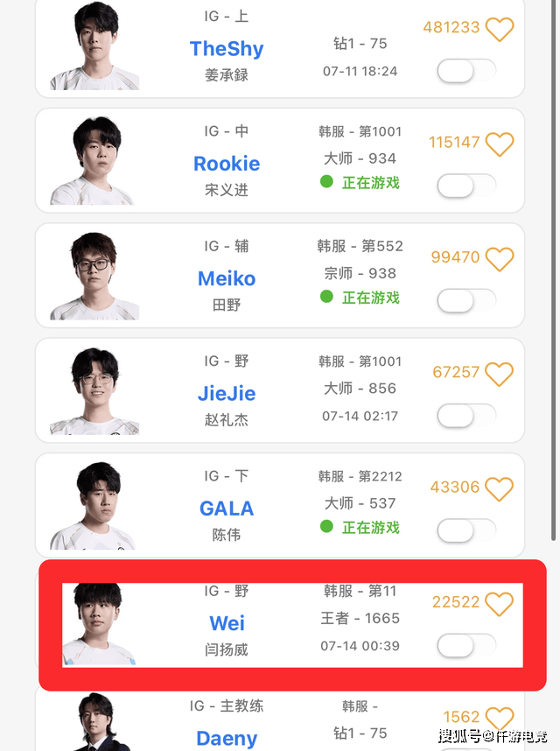Screen dimensions: 560x751
Task: Favorite TheShy by clicking his heart icon
Action: coord(500,29)
